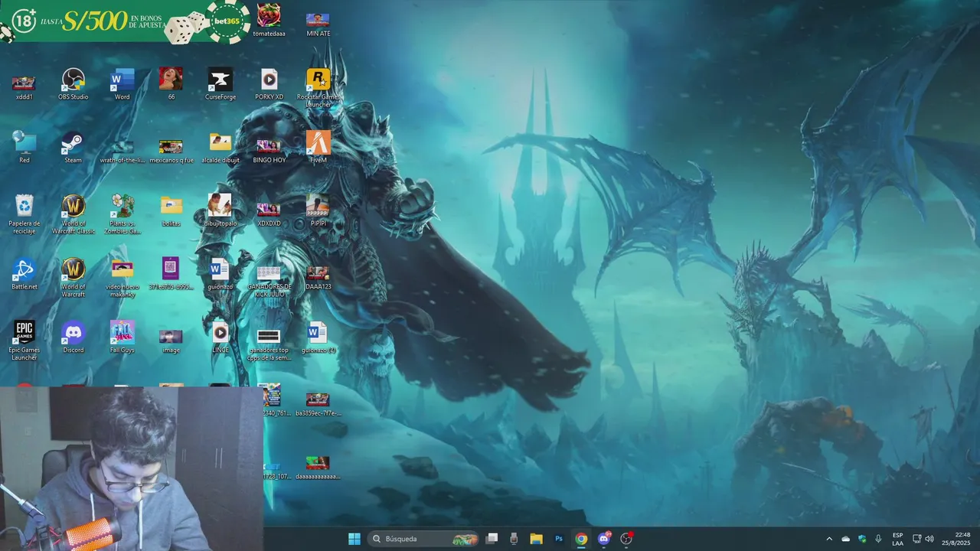Open Task View in the taskbar
Viewport: 980px width, 551px height.
pyautogui.click(x=492, y=539)
